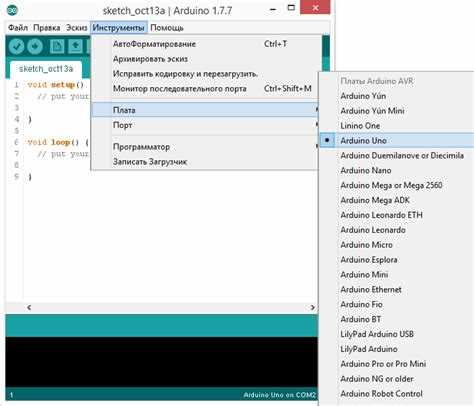
Task: Select Arduino Yún Mini board
Action: [397, 111]
